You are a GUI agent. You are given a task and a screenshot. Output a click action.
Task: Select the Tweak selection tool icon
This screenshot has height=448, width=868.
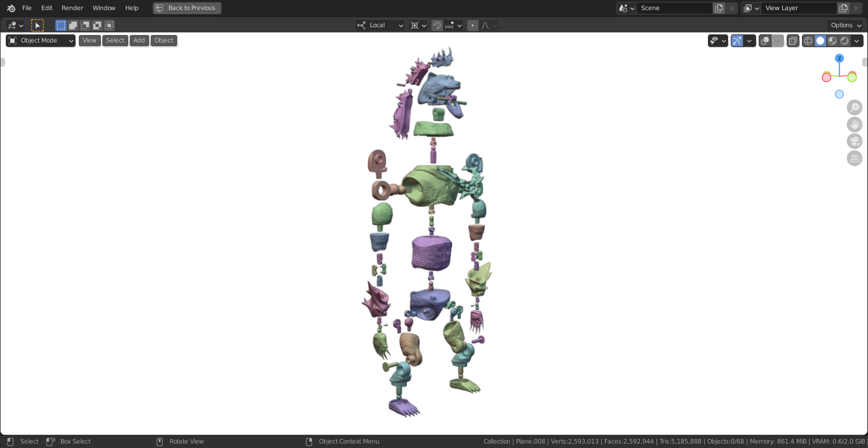37,25
